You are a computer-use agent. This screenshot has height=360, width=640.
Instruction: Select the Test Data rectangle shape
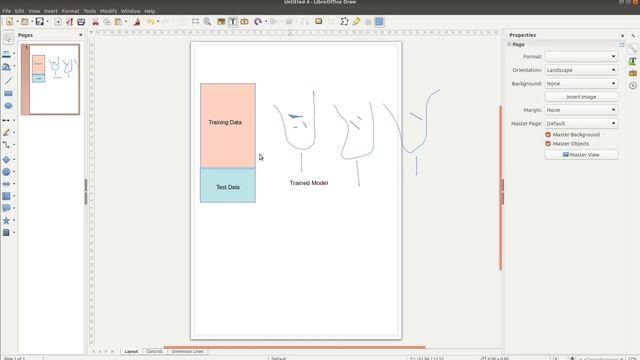228,185
